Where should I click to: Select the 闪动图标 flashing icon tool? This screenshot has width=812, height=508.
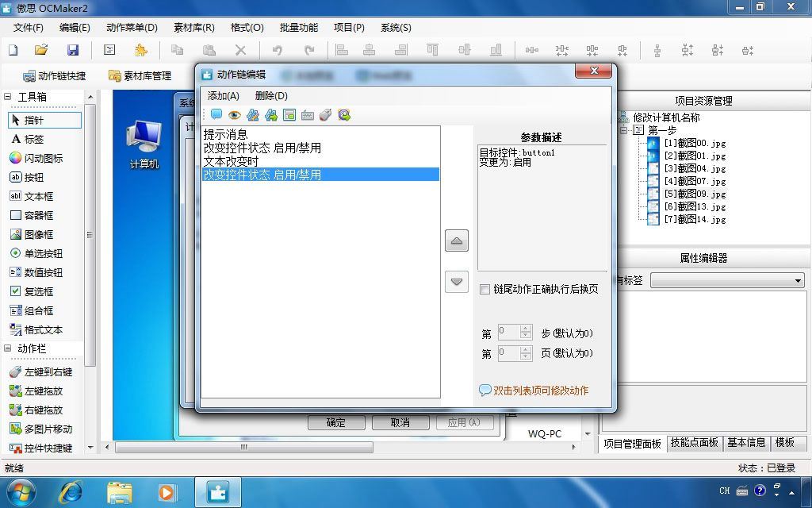[x=36, y=158]
